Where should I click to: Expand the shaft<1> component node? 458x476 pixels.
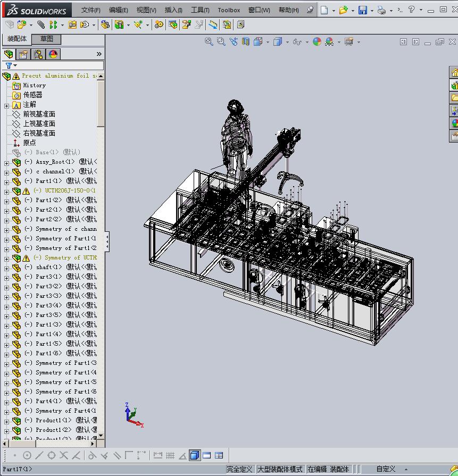pos(7,269)
